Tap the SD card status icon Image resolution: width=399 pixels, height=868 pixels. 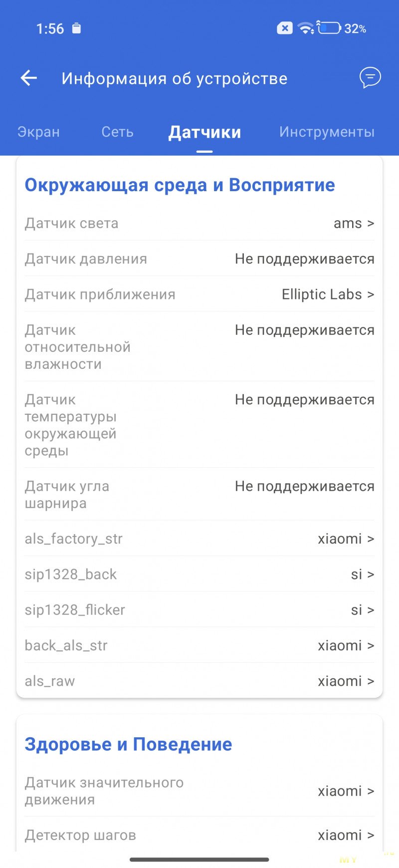[76, 28]
